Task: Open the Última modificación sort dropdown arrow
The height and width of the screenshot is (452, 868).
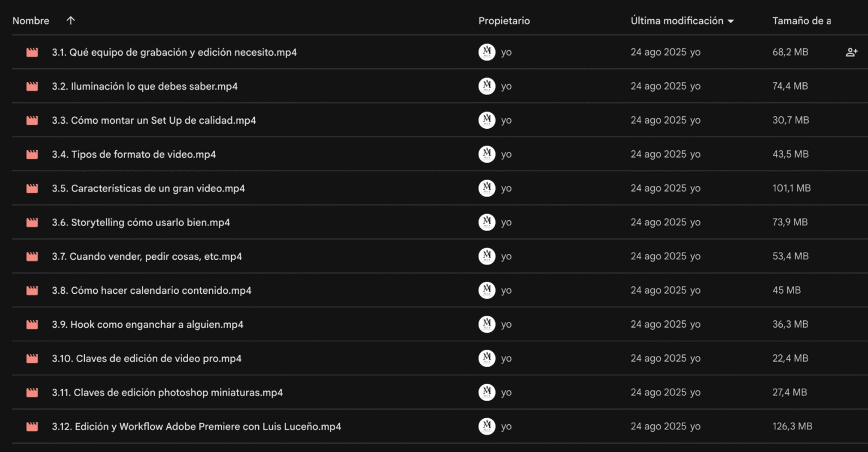Action: click(x=731, y=21)
